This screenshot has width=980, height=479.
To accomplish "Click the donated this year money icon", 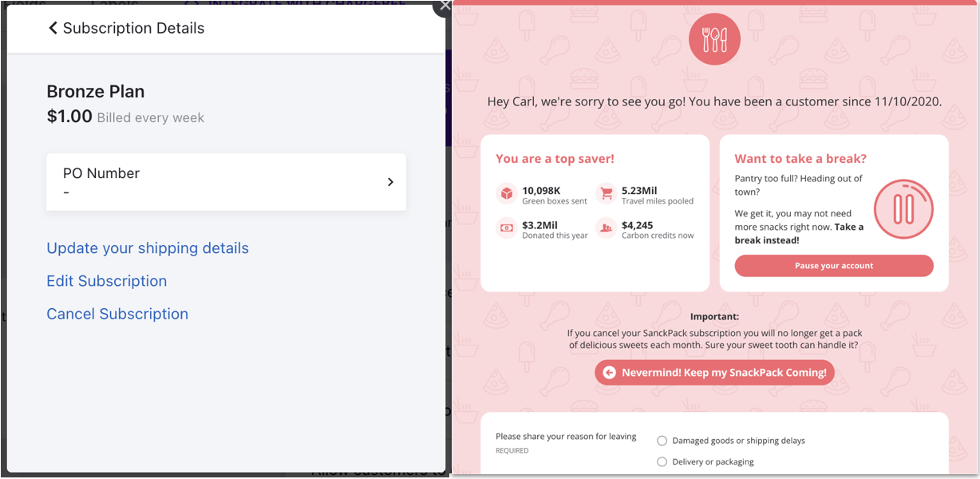I will [x=506, y=229].
